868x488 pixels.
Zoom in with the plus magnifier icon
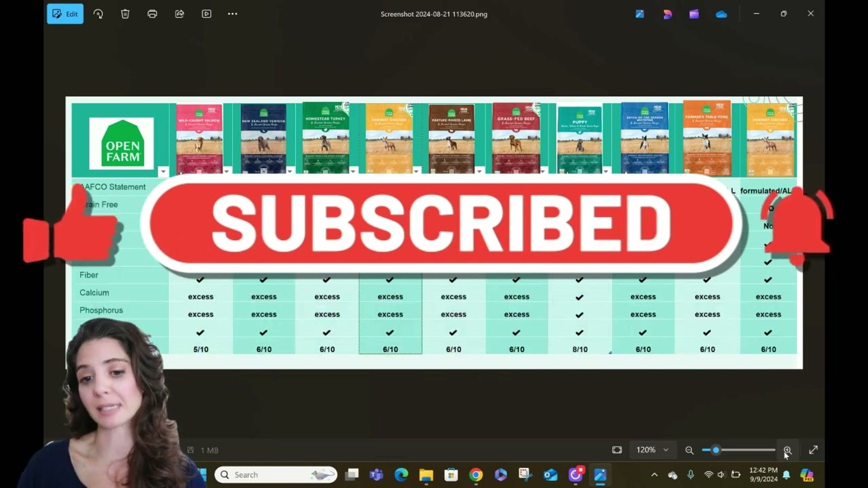click(788, 450)
